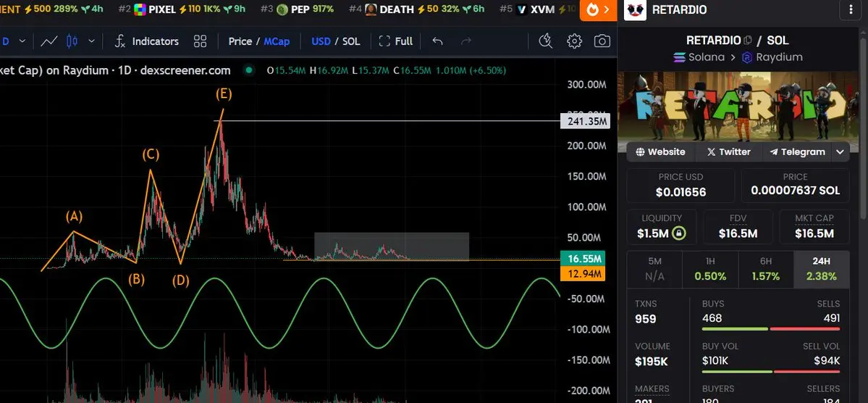The height and width of the screenshot is (403, 868).
Task: Click the SELL VOL $94K value
Action: (827, 361)
